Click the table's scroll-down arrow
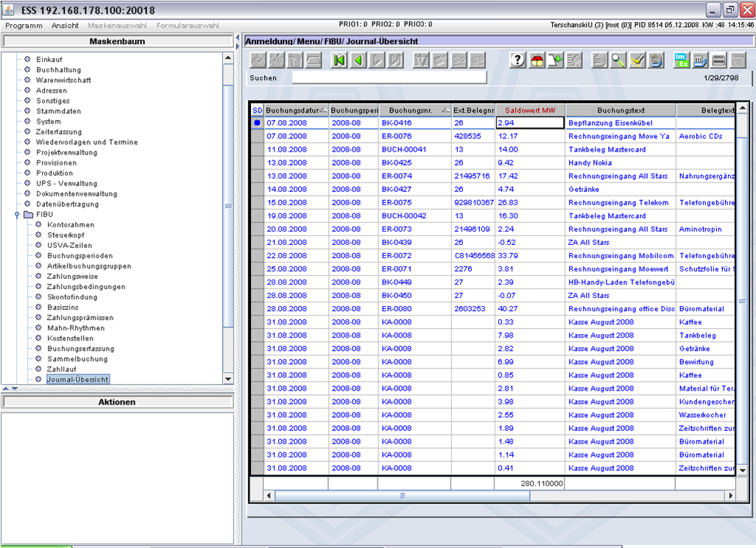This screenshot has width=756, height=548. coord(743,470)
